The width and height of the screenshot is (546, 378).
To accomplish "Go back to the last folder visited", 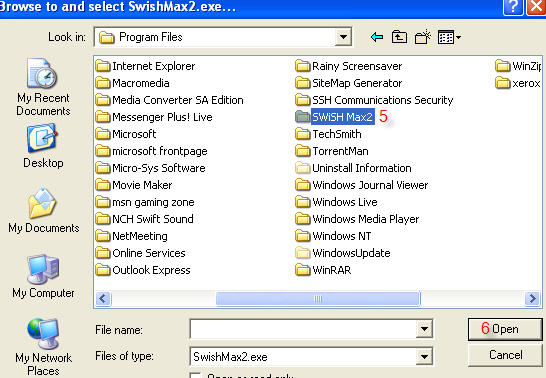I will tap(377, 37).
